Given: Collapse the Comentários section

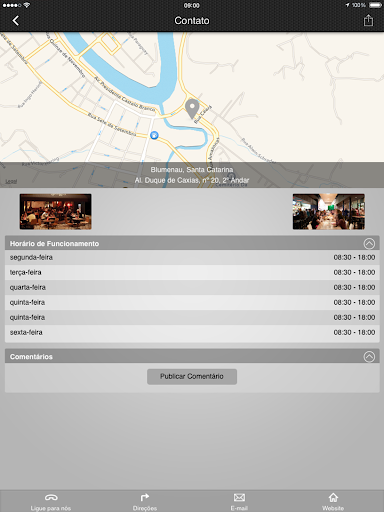Looking at the screenshot, I should point(369,357).
